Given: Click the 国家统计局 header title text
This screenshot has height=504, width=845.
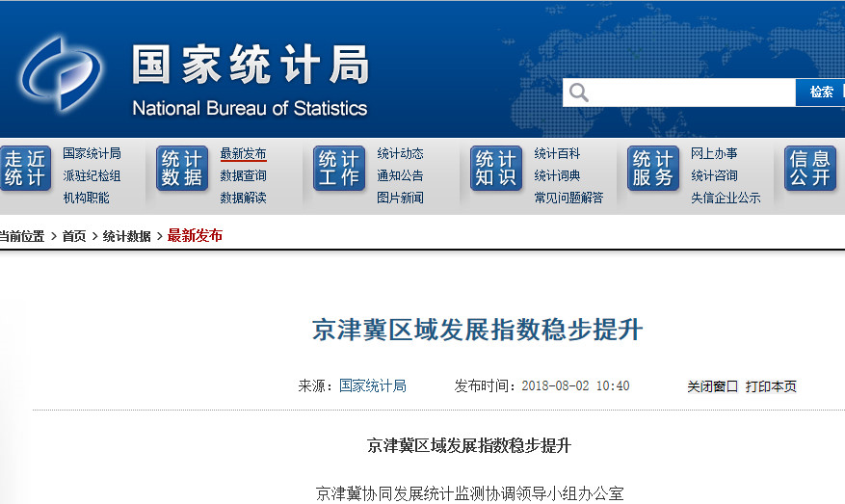Looking at the screenshot, I should (251, 65).
